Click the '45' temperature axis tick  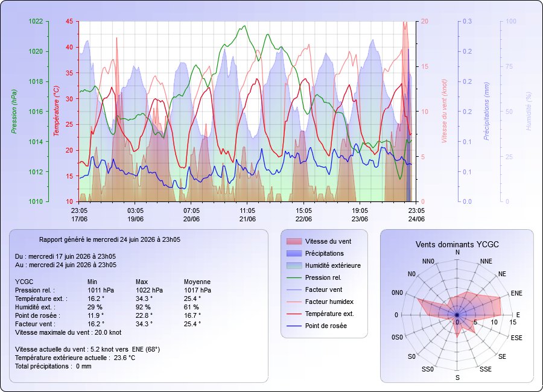pos(69,22)
